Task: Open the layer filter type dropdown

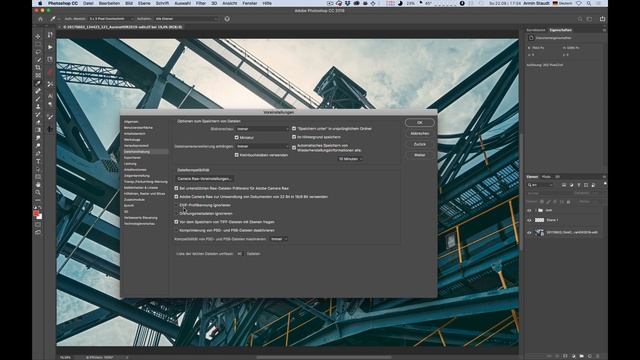Action: pos(540,185)
